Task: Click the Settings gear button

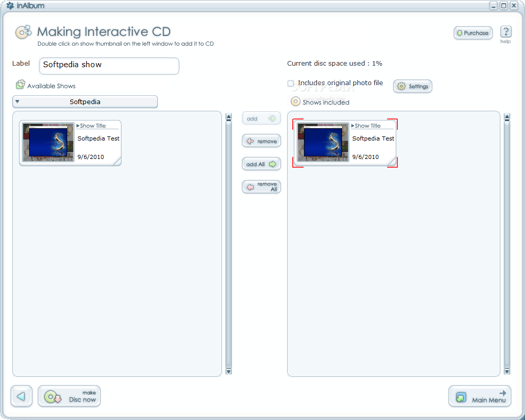Action: point(413,86)
